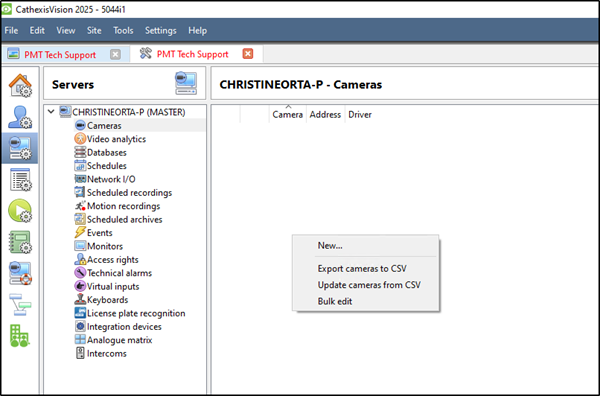Select the Technical alarms label
Viewport: 600px width, 396px height.
[119, 273]
